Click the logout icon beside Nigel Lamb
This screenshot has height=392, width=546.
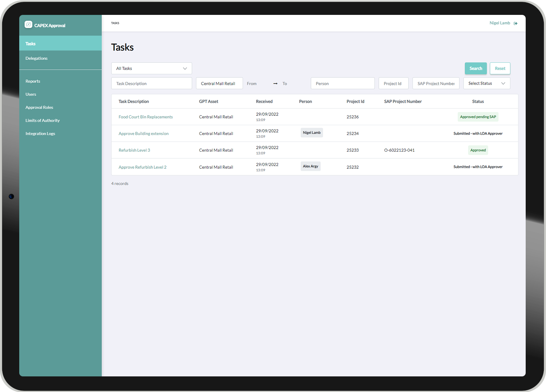516,23
